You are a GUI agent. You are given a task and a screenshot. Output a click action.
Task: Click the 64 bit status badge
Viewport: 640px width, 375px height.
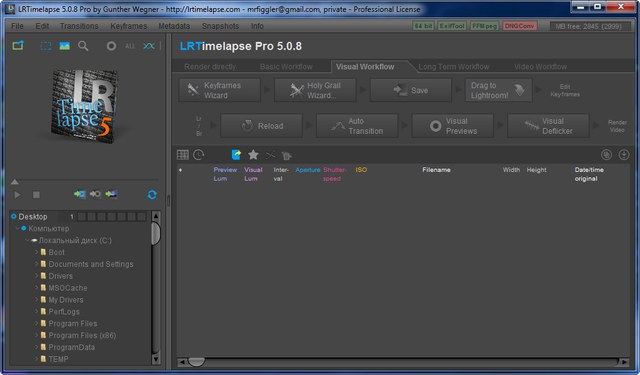423,26
